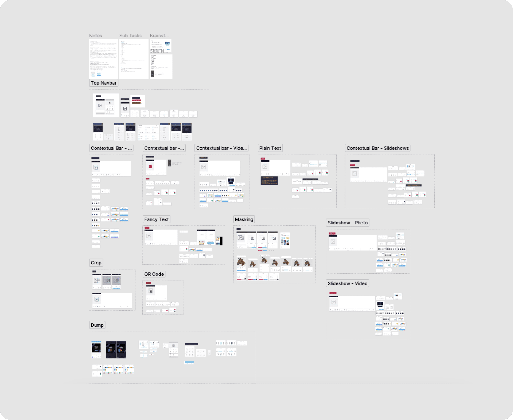The width and height of the screenshot is (513, 420).
Task: Click the Crop section label
Action: coord(96,263)
